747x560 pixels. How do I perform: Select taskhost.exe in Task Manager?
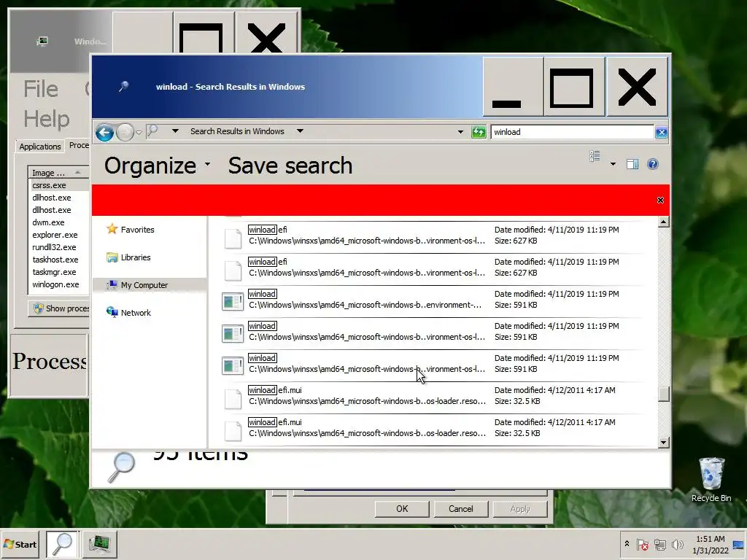[x=55, y=260]
